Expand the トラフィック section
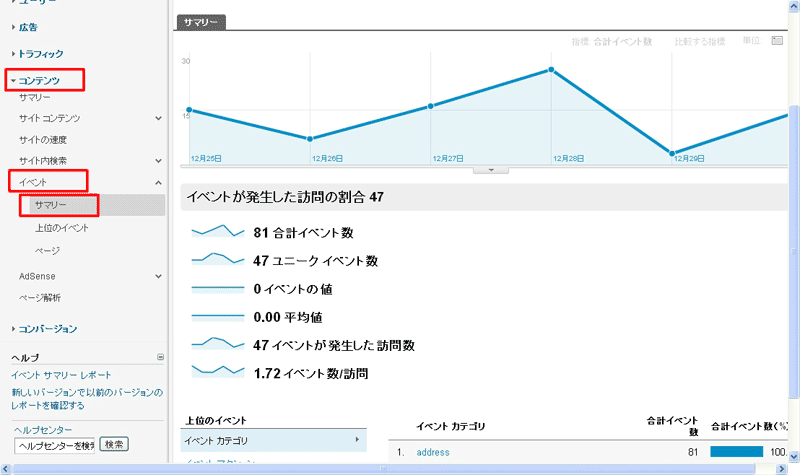 click(x=40, y=54)
